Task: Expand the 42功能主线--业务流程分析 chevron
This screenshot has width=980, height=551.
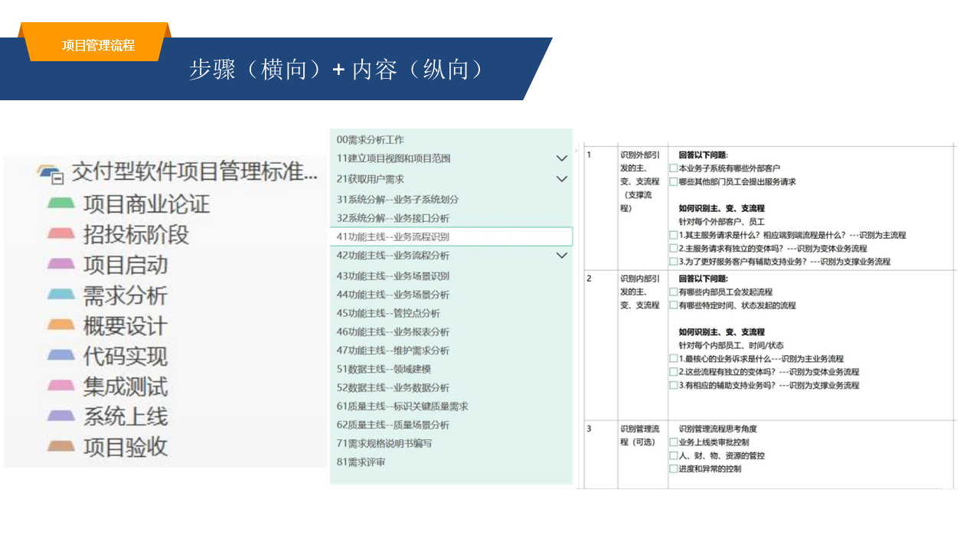Action: (561, 255)
